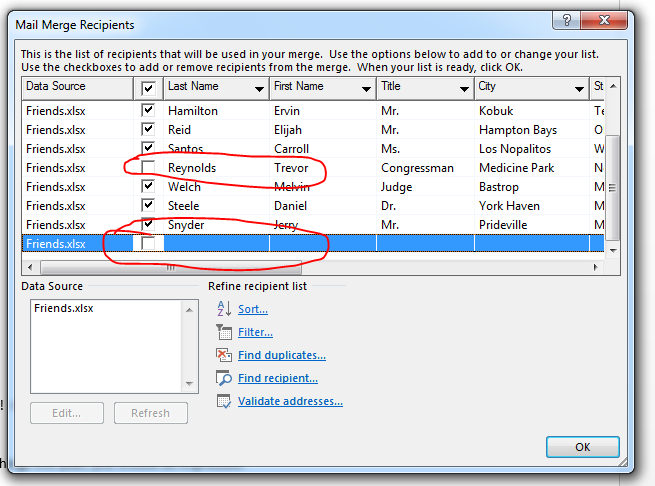Toggle the header select-all checkbox
The image size is (655, 486).
148,88
